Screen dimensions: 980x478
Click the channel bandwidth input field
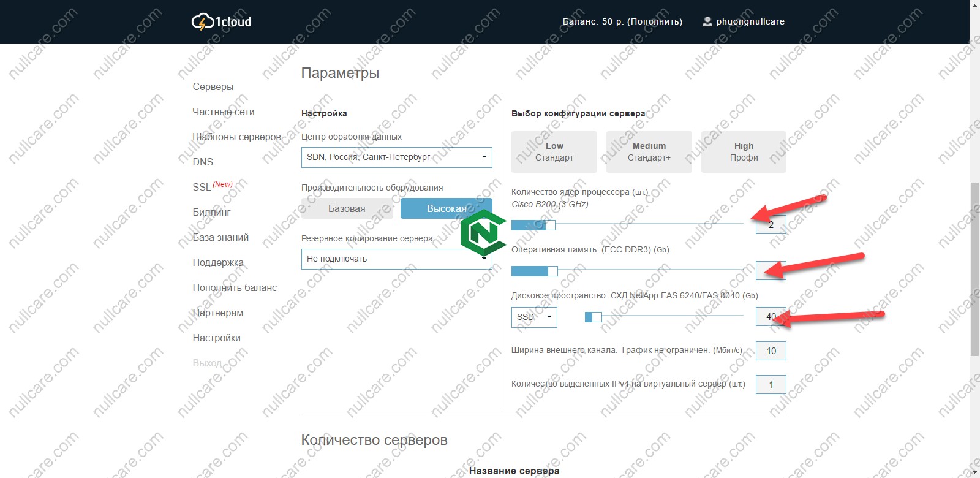pyautogui.click(x=771, y=351)
